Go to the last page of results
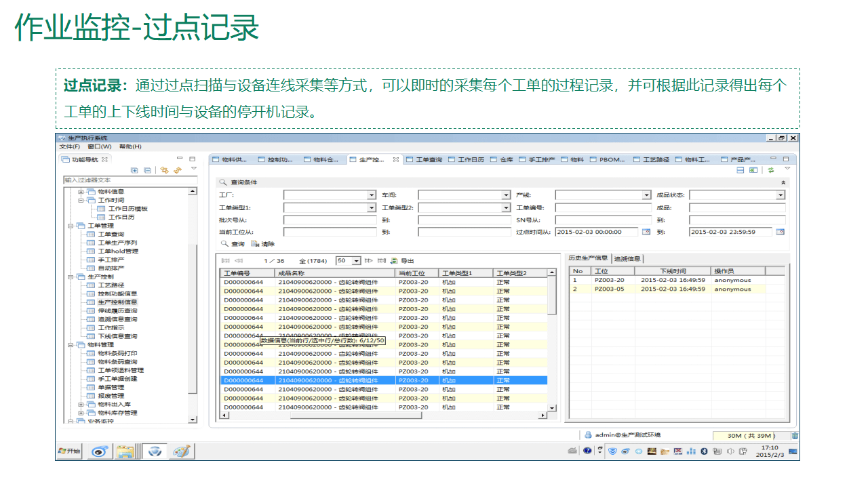 (382, 260)
